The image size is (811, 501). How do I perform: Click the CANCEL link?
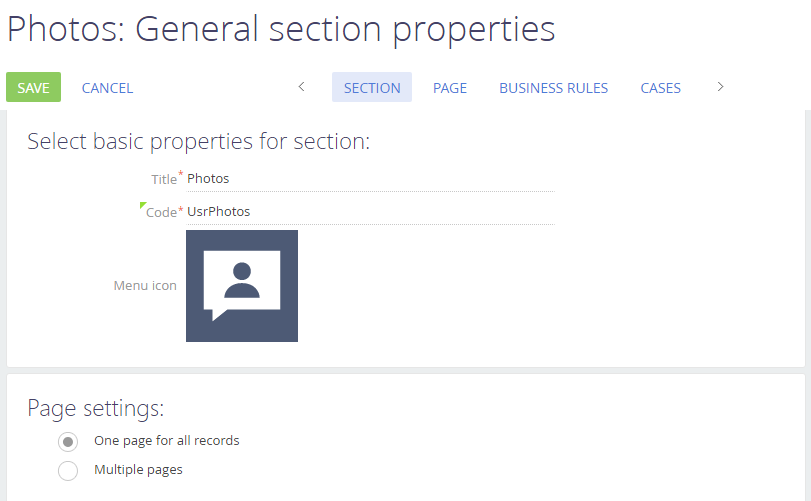tap(107, 88)
